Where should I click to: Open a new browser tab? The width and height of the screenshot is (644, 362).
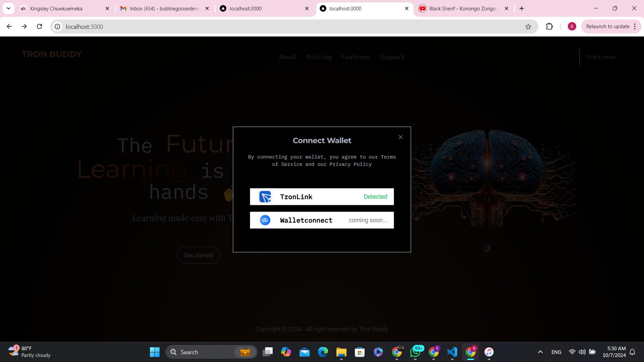point(522,8)
